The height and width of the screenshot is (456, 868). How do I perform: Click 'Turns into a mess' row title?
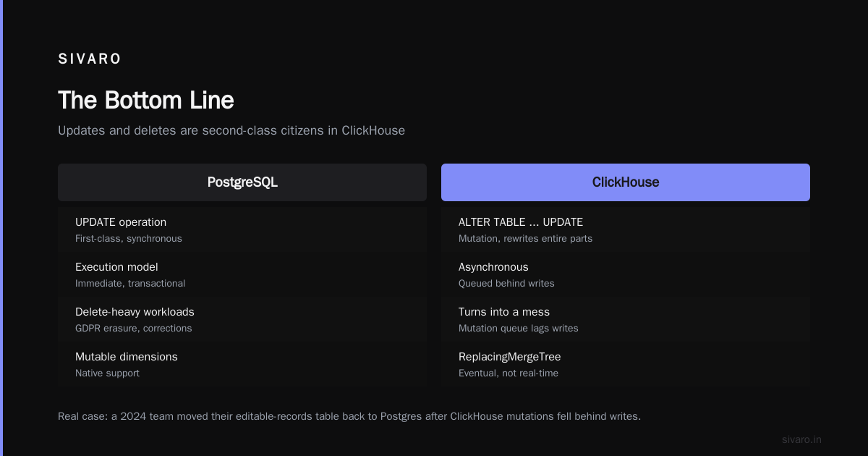(x=504, y=312)
